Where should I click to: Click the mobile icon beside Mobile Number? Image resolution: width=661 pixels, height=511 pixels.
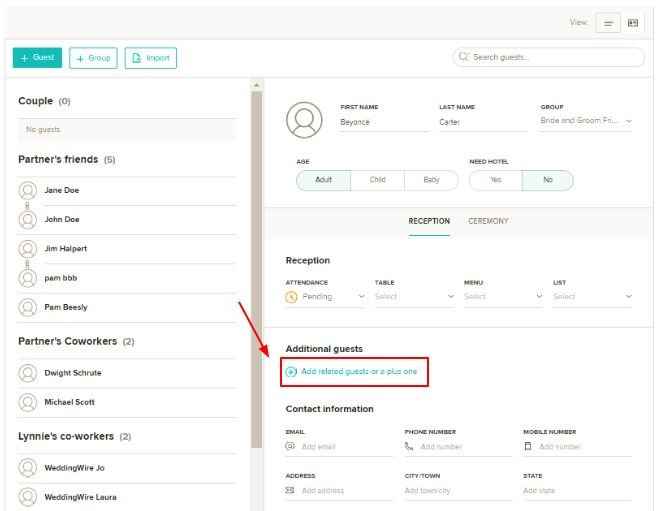[x=528, y=446]
